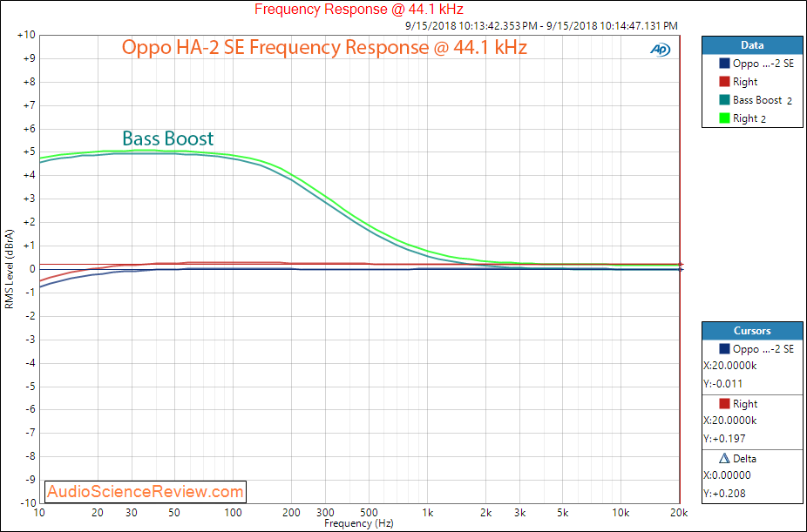807x532 pixels.
Task: Click the Y:+0.197 cursor value
Action: click(x=724, y=439)
